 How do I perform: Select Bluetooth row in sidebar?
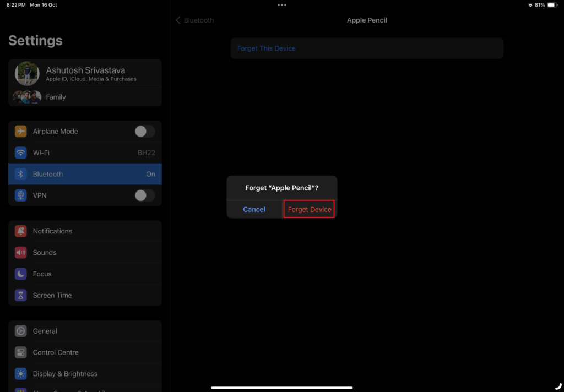pyautogui.click(x=85, y=174)
